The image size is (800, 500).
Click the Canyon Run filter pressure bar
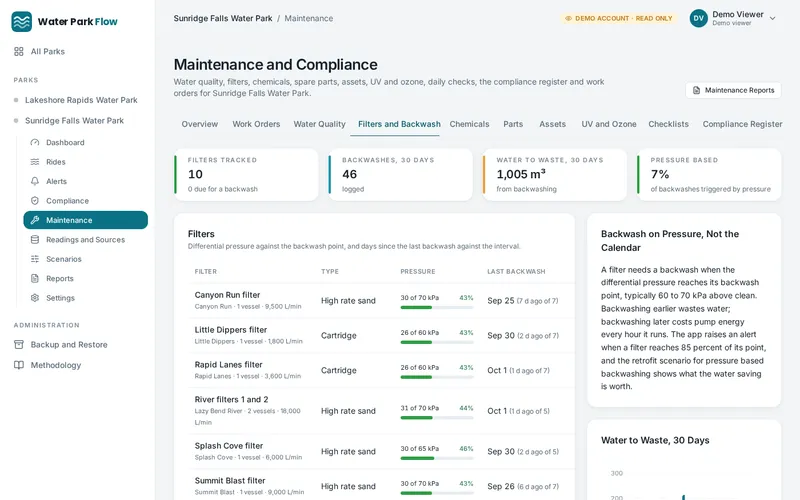point(437,308)
